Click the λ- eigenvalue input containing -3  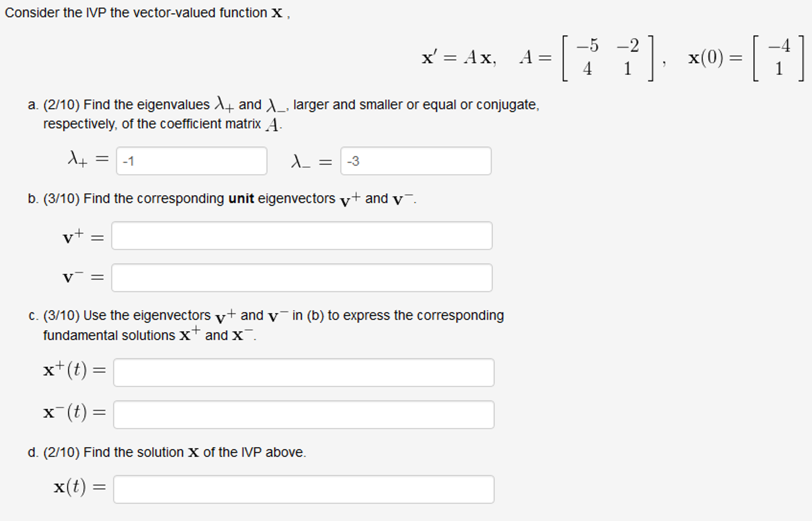coord(415,161)
